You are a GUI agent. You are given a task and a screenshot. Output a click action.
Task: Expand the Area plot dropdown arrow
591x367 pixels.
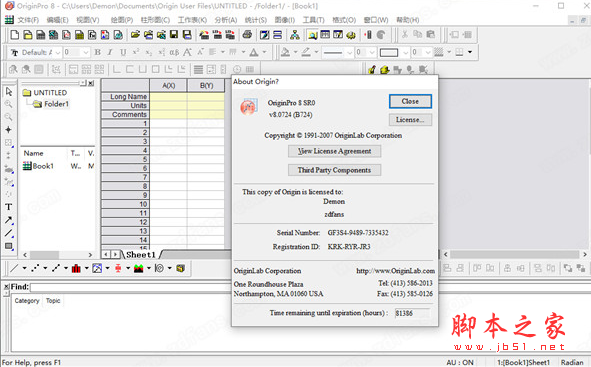[149, 268]
